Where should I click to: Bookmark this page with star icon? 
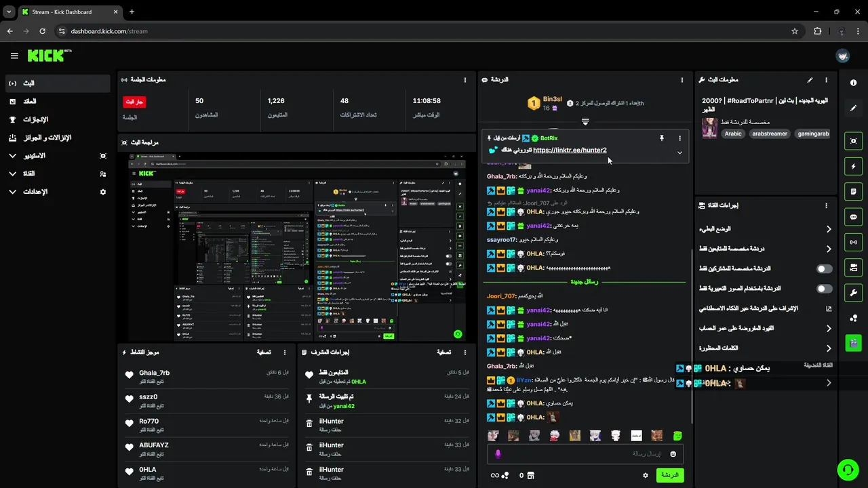point(795,31)
